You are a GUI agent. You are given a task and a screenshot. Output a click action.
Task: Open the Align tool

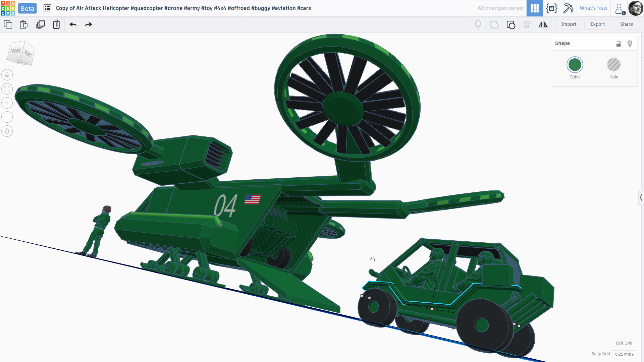click(527, 24)
